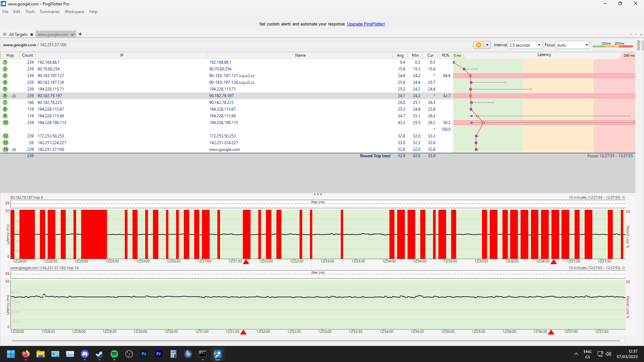Pause the trace with orange pause button
Image resolution: width=644 pixels, height=362 pixels.
478,45
